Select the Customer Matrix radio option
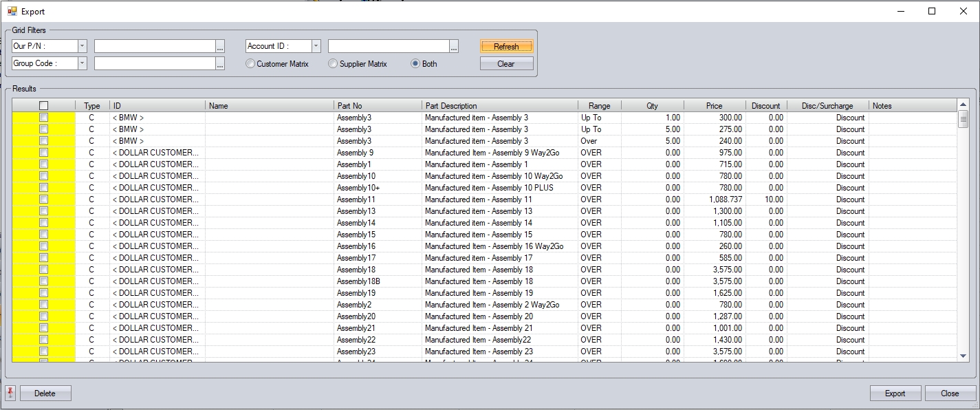This screenshot has width=980, height=410. pos(251,64)
